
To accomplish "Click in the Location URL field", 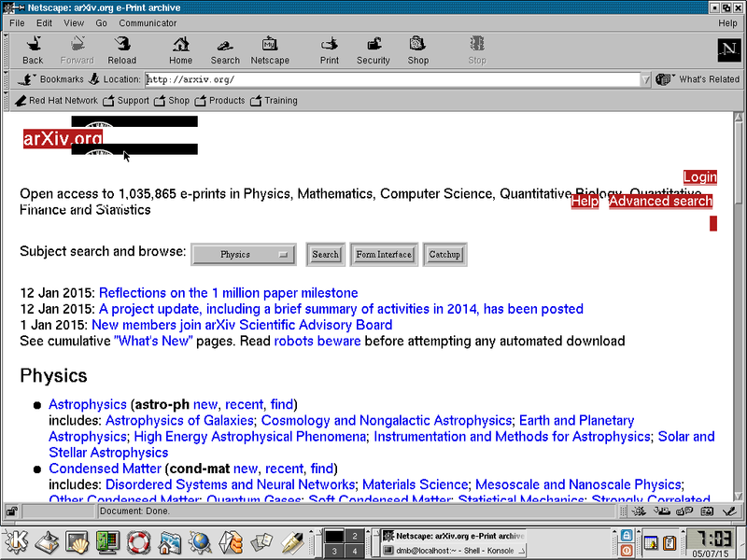I will point(392,79).
